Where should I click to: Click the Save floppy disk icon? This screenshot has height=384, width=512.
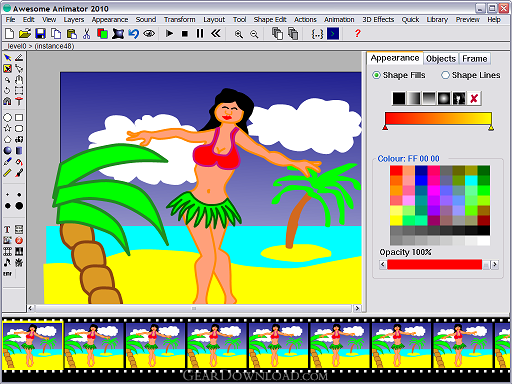click(40, 34)
